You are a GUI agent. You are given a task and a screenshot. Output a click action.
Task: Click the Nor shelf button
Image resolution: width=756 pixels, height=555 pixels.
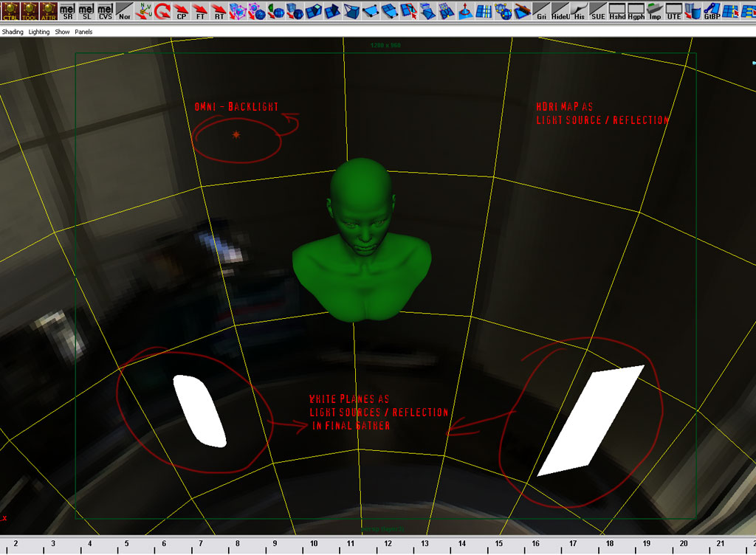pyautogui.click(x=124, y=10)
